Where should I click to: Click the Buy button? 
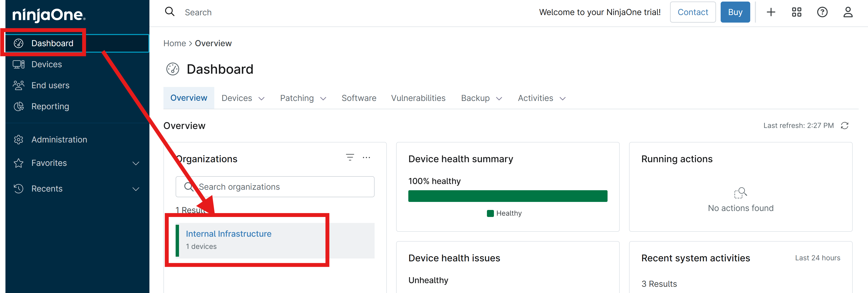point(735,12)
